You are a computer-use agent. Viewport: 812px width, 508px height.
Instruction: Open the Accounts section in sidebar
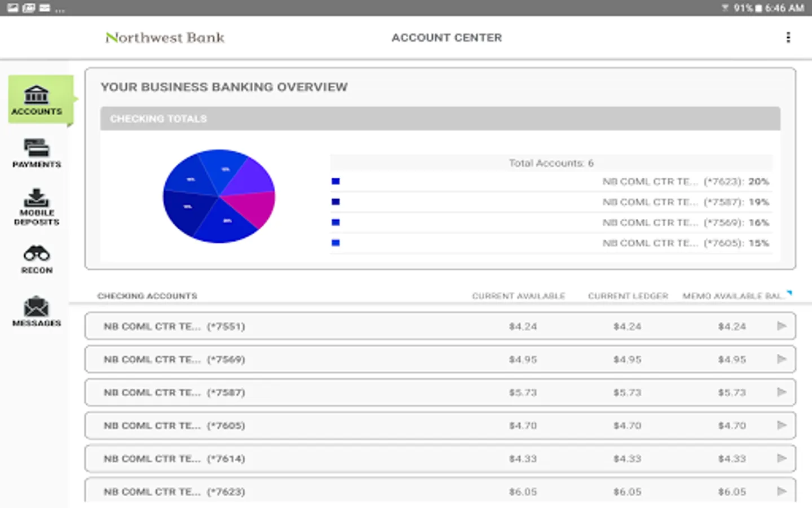tap(40, 99)
